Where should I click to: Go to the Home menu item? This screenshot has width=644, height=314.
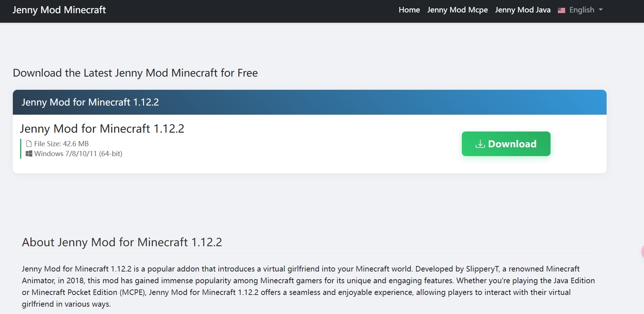click(x=409, y=10)
